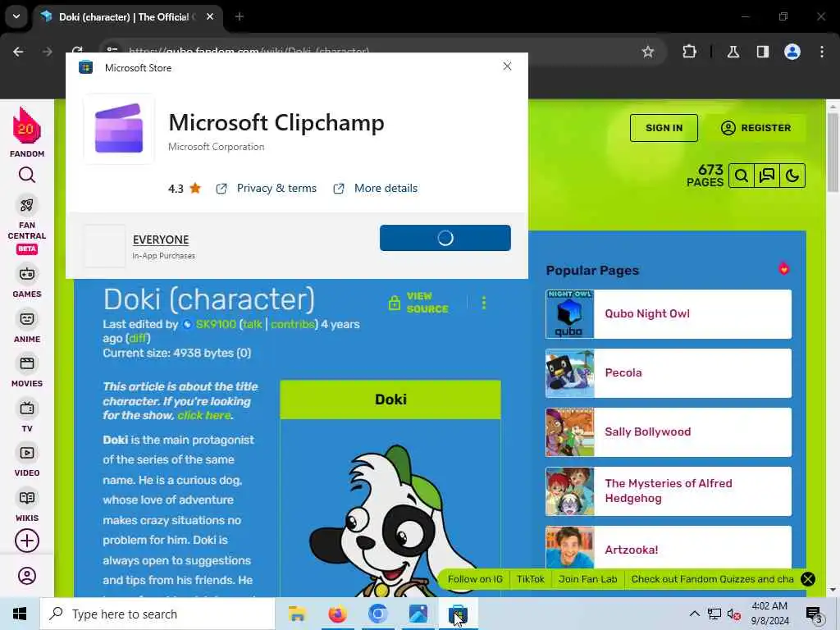Click the taskbar search box

click(157, 614)
